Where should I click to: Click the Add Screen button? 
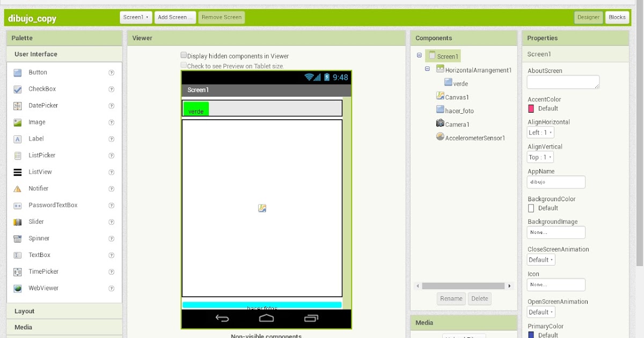pyautogui.click(x=174, y=17)
